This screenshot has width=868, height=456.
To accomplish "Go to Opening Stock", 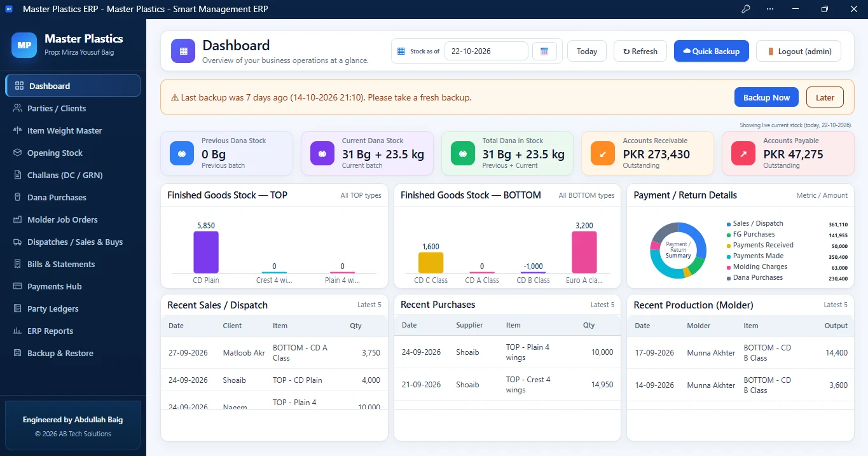I will (72, 153).
